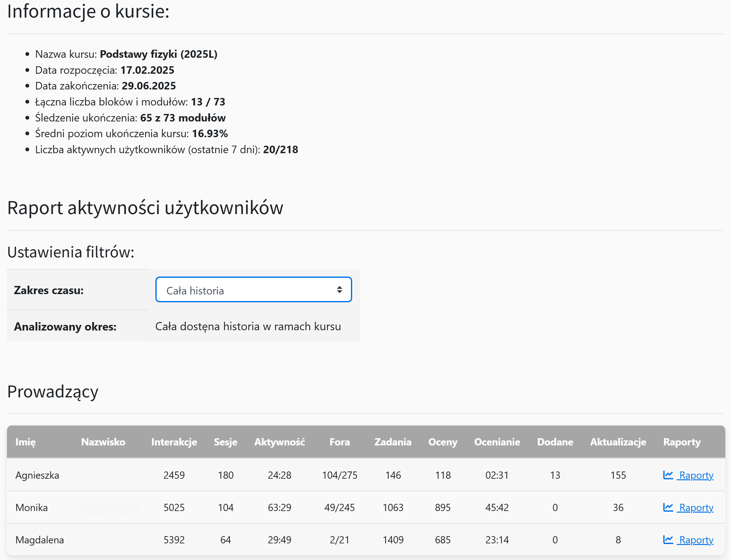Sort by the Dodane column header
This screenshot has width=731, height=560.
555,442
